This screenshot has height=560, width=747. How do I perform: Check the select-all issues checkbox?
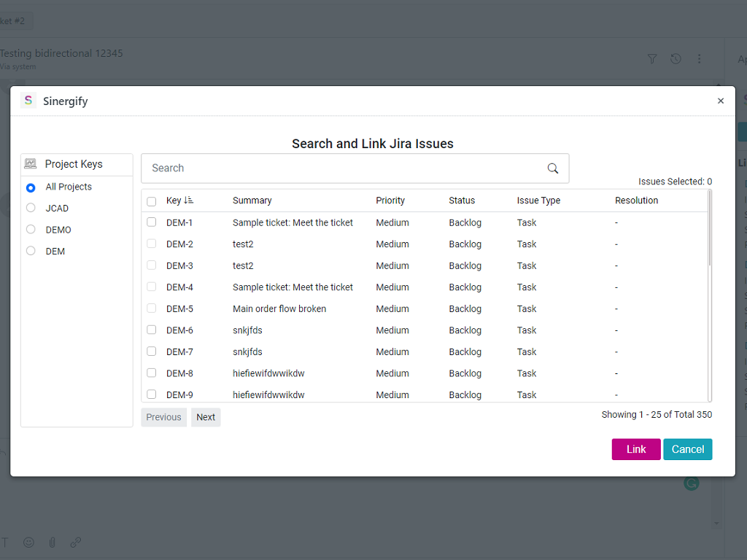tap(152, 201)
